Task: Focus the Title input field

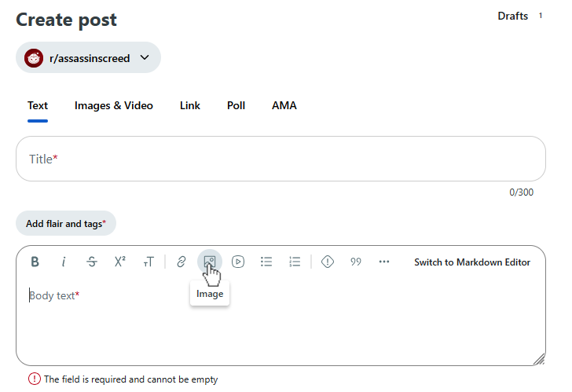Action: pos(280,159)
